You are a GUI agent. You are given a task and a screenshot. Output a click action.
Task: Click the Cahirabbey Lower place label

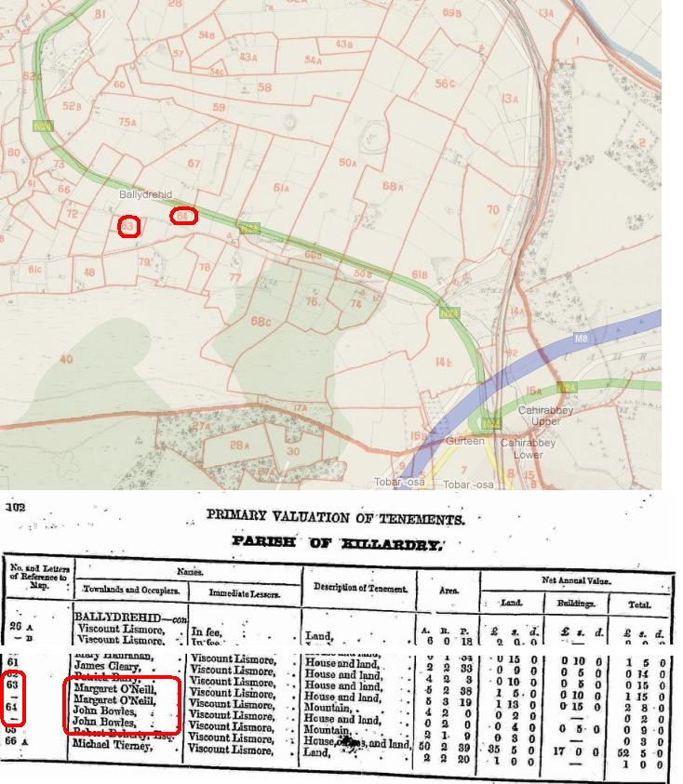(529, 449)
